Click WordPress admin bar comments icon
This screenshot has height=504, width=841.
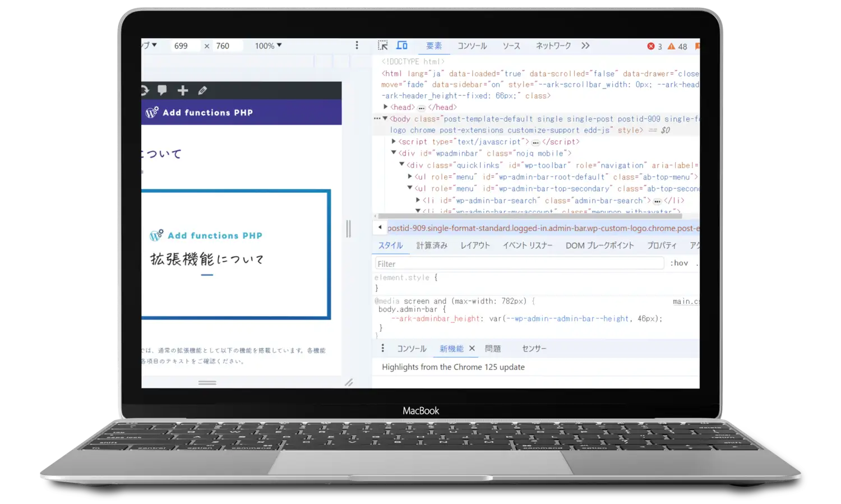[x=162, y=90]
